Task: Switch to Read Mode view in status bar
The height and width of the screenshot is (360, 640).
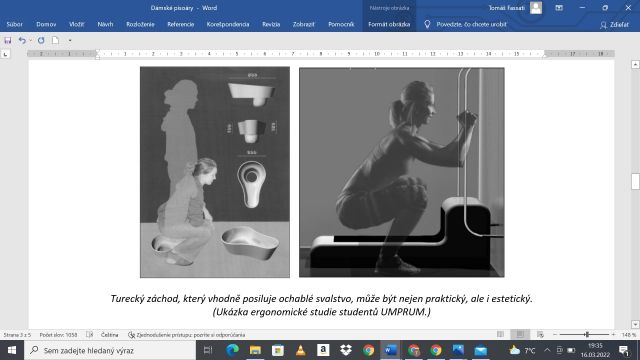Action: coord(500,334)
